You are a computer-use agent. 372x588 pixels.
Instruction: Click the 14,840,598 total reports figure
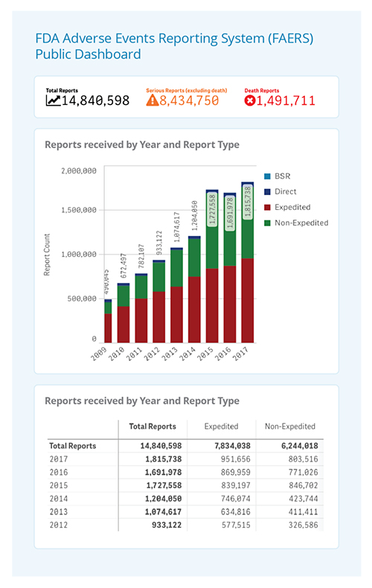coord(96,100)
